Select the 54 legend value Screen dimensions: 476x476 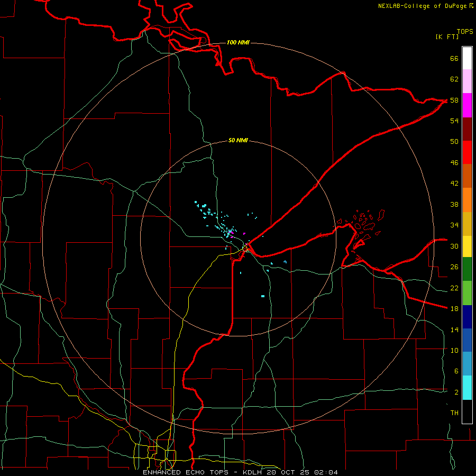click(454, 121)
